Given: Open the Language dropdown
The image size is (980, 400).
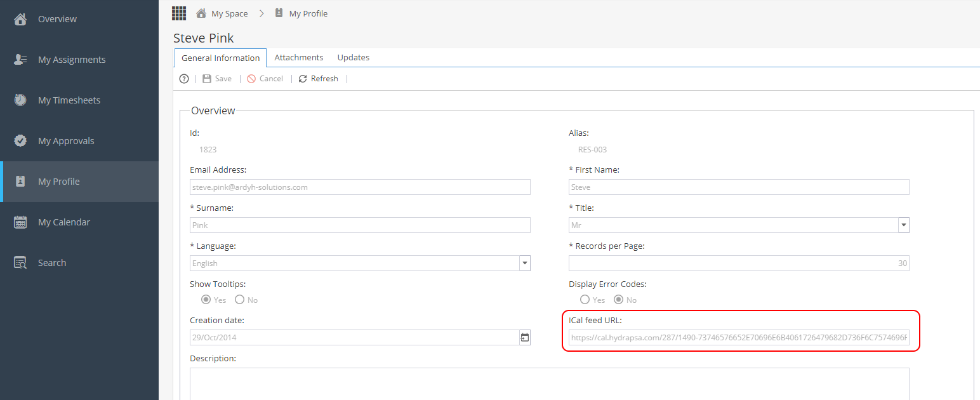Looking at the screenshot, I should point(525,263).
